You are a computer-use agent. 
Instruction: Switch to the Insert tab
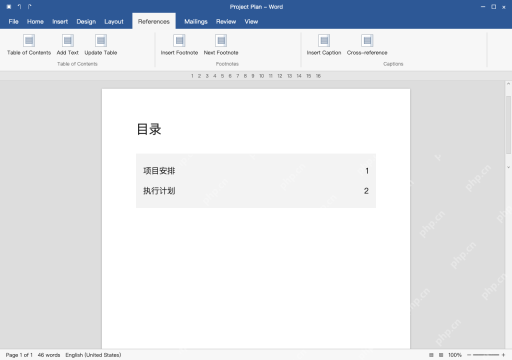(60, 22)
